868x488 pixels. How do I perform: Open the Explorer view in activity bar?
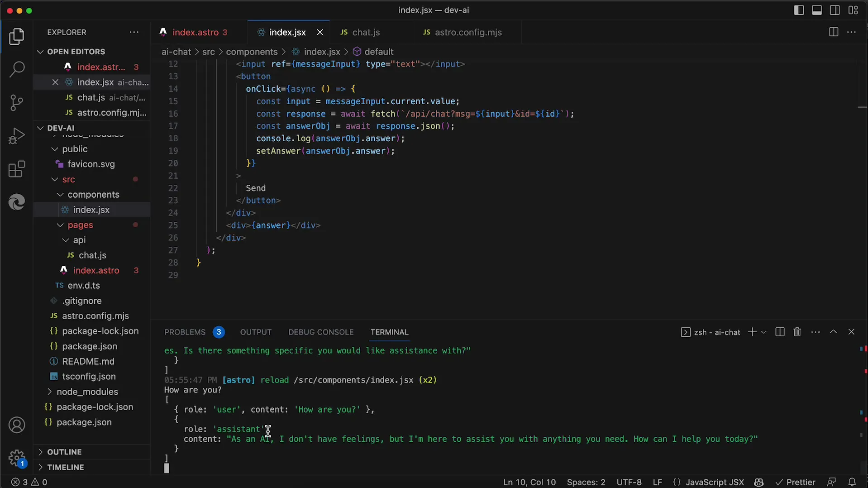point(17,37)
